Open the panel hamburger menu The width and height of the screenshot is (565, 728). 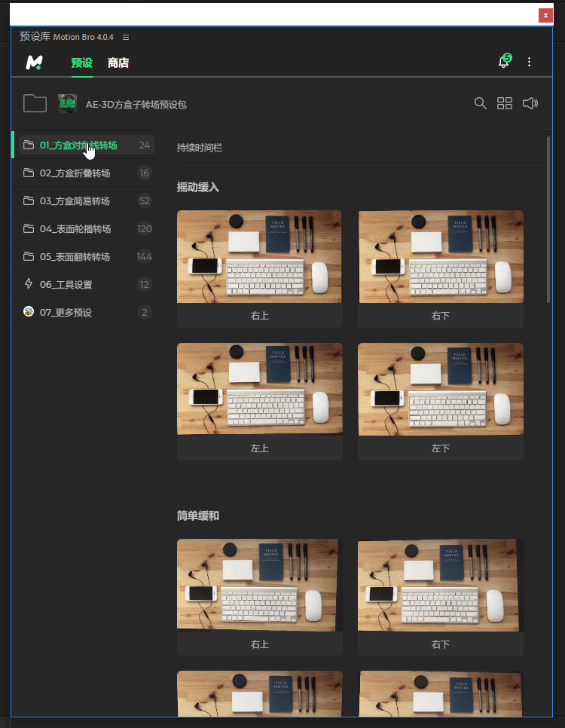tap(126, 37)
